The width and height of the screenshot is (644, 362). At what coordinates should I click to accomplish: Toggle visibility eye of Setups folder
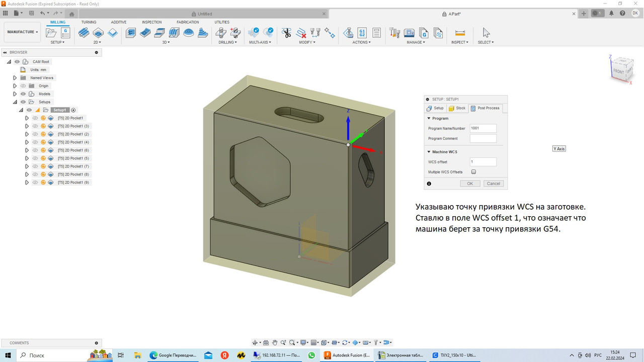pyautogui.click(x=23, y=102)
